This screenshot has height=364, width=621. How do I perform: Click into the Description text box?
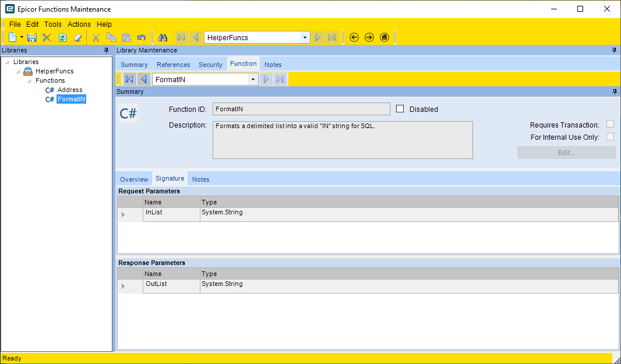tap(343, 140)
